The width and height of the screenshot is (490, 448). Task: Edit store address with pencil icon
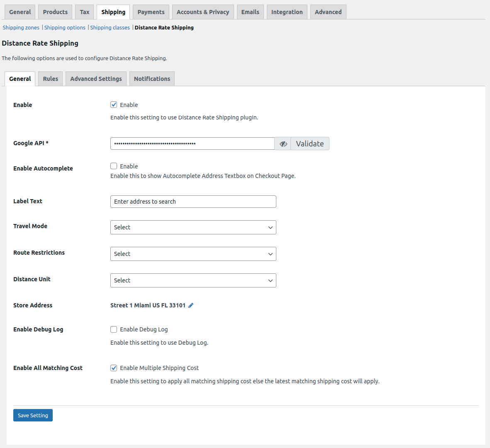(x=191, y=305)
